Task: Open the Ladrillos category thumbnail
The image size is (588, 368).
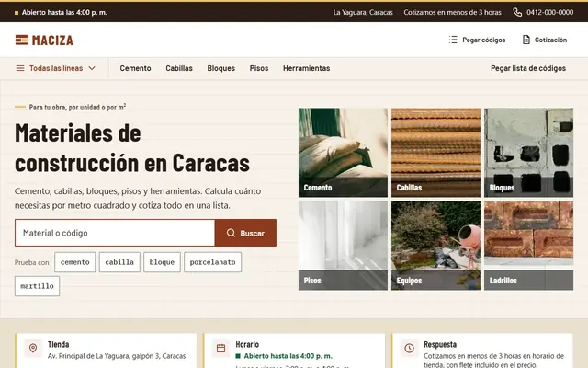Action: click(528, 246)
